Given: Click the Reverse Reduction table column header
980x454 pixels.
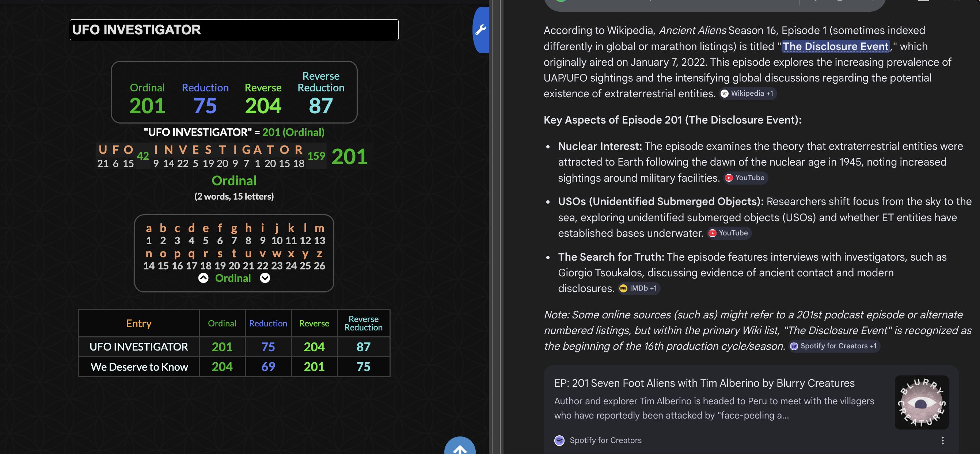Looking at the screenshot, I should (363, 324).
